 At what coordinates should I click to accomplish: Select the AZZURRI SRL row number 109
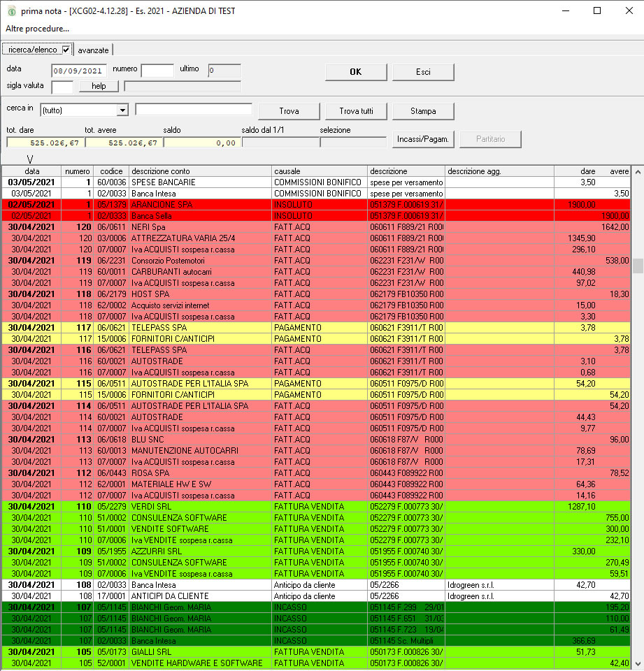pos(316,551)
